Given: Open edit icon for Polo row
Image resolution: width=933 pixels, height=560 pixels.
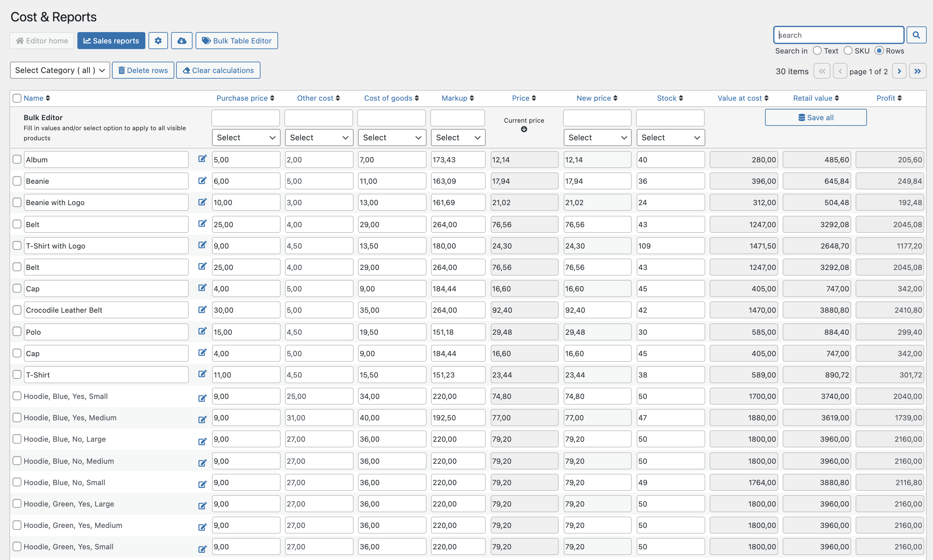Looking at the screenshot, I should [202, 331].
